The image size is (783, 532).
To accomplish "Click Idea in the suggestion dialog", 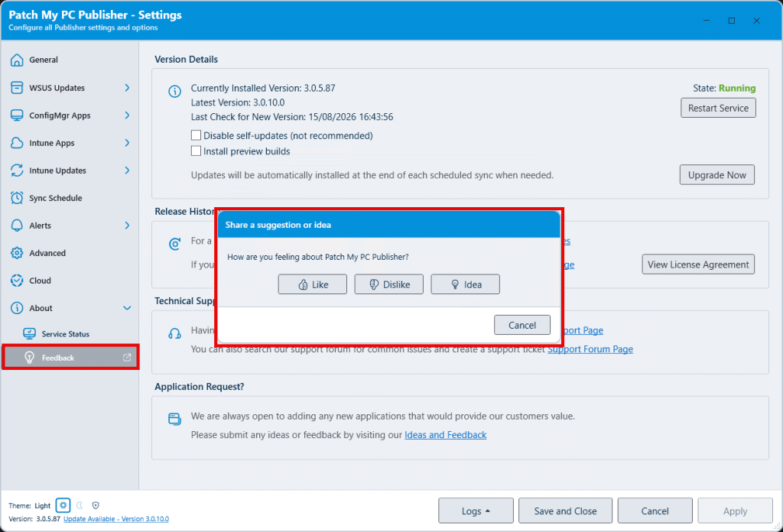I will click(466, 284).
